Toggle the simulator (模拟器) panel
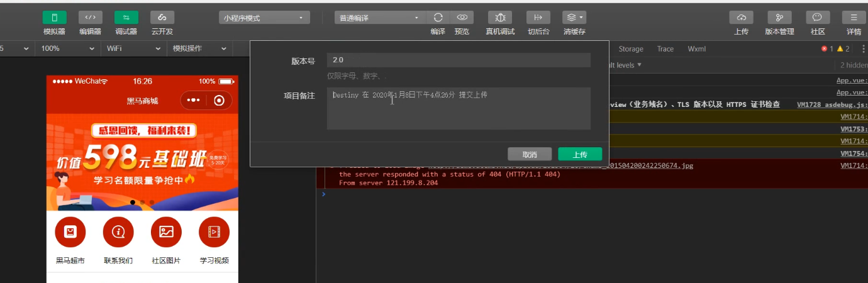Screen dimensions: 868x283 pyautogui.click(x=54, y=18)
